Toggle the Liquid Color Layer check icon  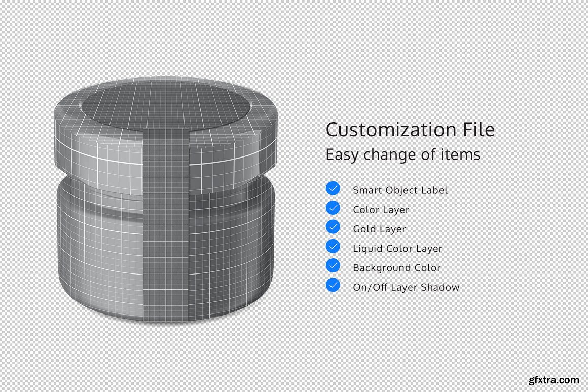[333, 246]
